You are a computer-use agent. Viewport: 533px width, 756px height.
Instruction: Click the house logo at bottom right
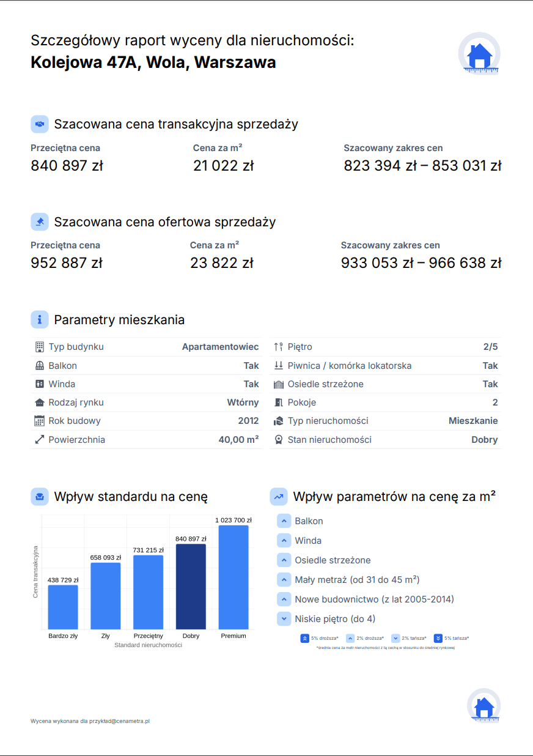pyautogui.click(x=483, y=705)
